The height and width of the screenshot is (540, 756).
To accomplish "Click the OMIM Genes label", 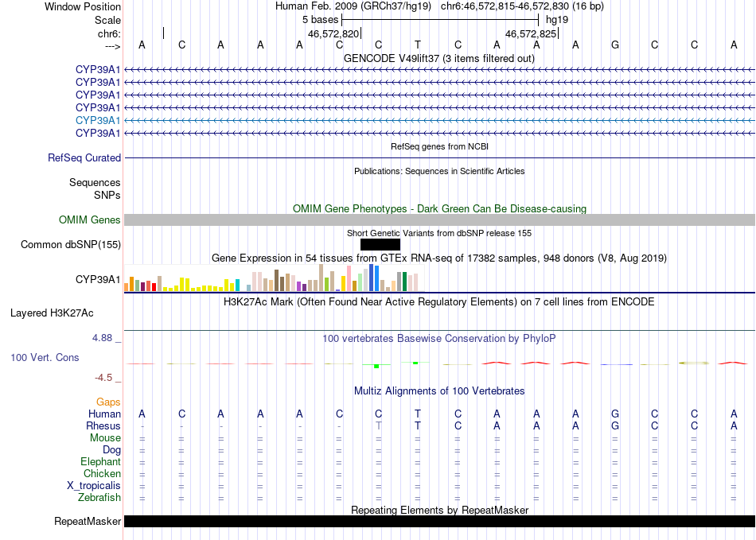I will click(89, 219).
